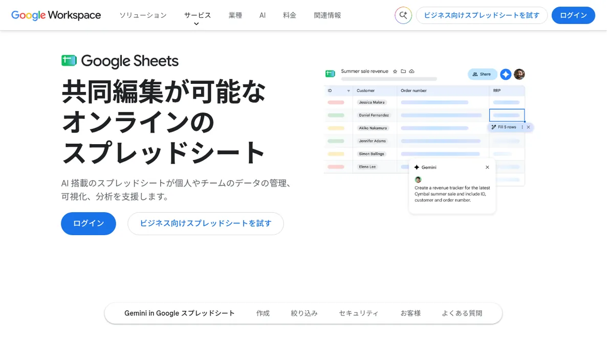Click the yellow ID pill in Akiko Nakamura row
614x364 pixels.
(336, 128)
